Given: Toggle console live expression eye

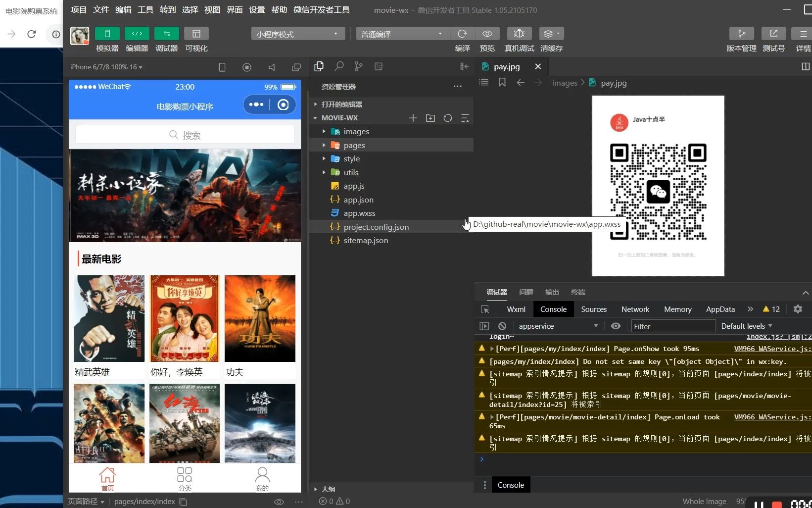Looking at the screenshot, I should point(616,326).
